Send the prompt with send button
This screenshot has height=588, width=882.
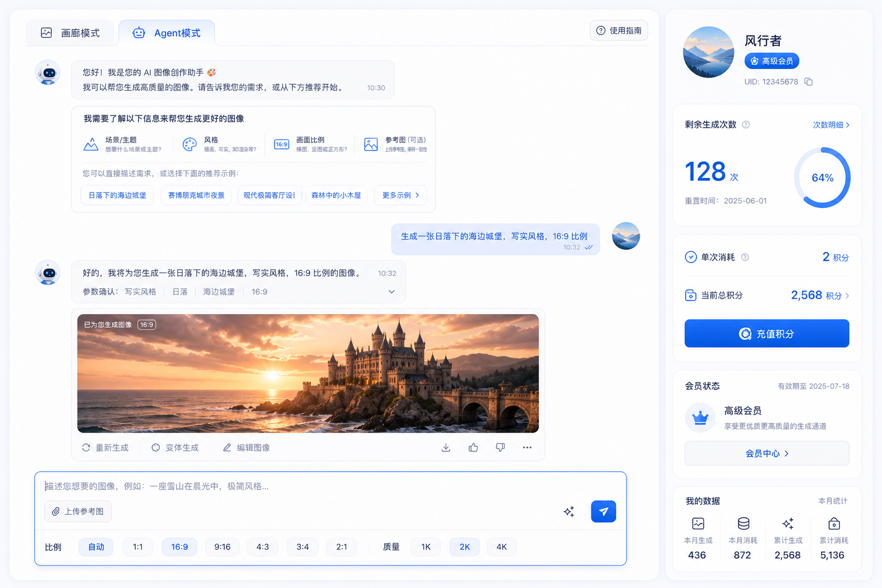pos(604,511)
